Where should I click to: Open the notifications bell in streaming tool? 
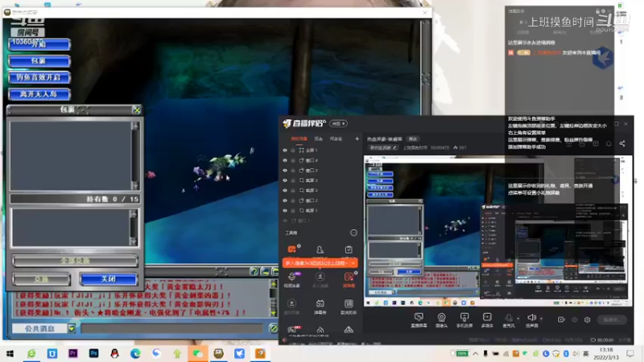(x=609, y=143)
